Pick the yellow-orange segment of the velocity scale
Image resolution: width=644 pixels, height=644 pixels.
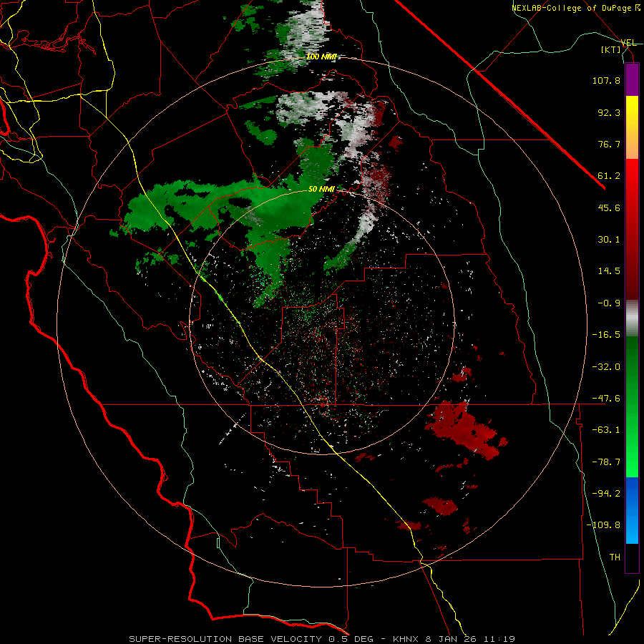(x=632, y=127)
